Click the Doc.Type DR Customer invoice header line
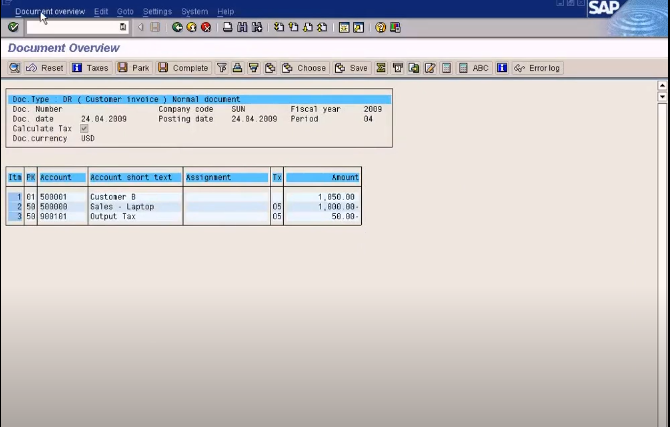The image size is (670, 427). 199,99
